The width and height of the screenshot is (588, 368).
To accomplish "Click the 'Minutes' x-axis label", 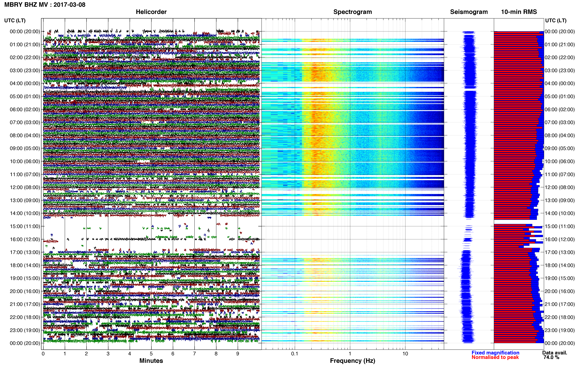I will (151, 361).
